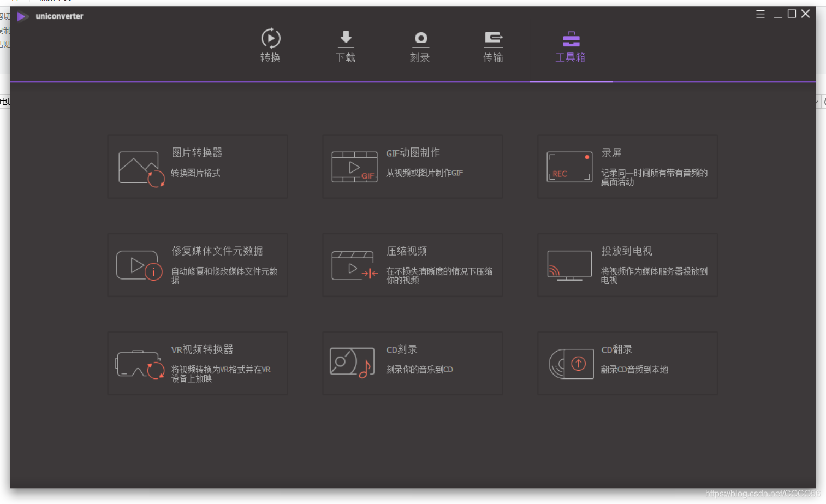This screenshot has width=826, height=504.
Task: Open the 下载 (Download) tab icon
Action: point(346,39)
